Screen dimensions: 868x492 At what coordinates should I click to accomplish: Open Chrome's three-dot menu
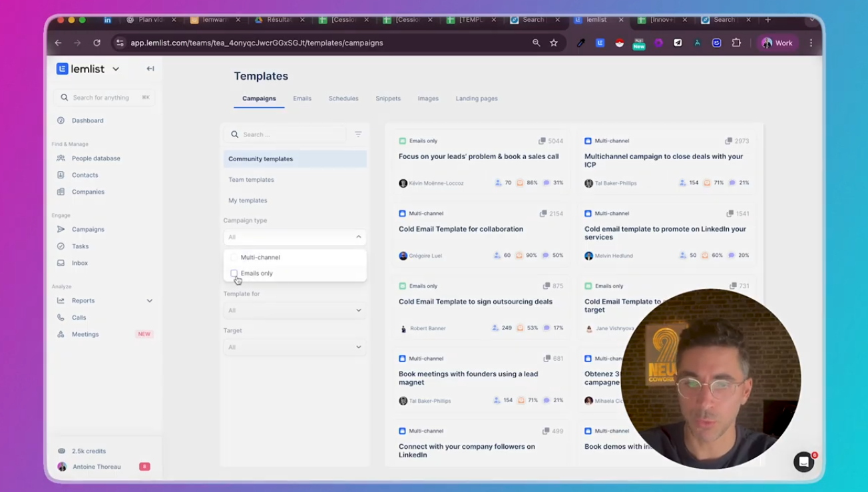coord(811,43)
